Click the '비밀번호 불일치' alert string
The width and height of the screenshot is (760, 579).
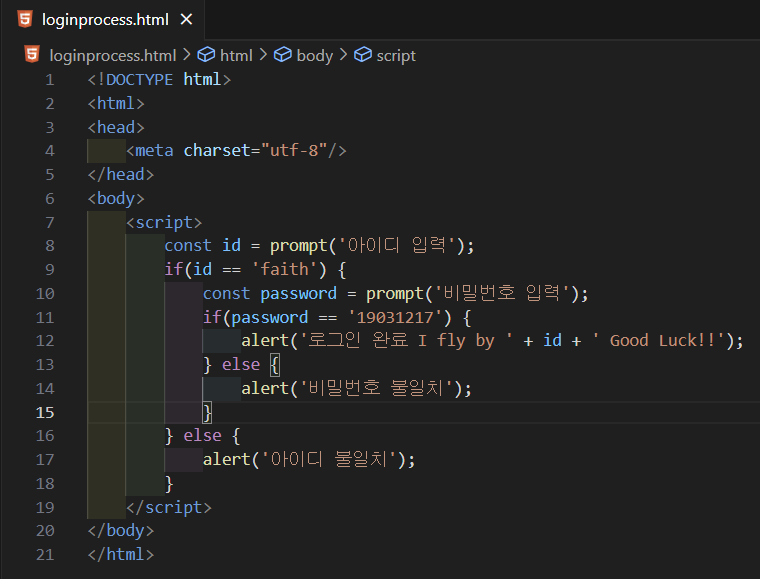[x=377, y=388]
